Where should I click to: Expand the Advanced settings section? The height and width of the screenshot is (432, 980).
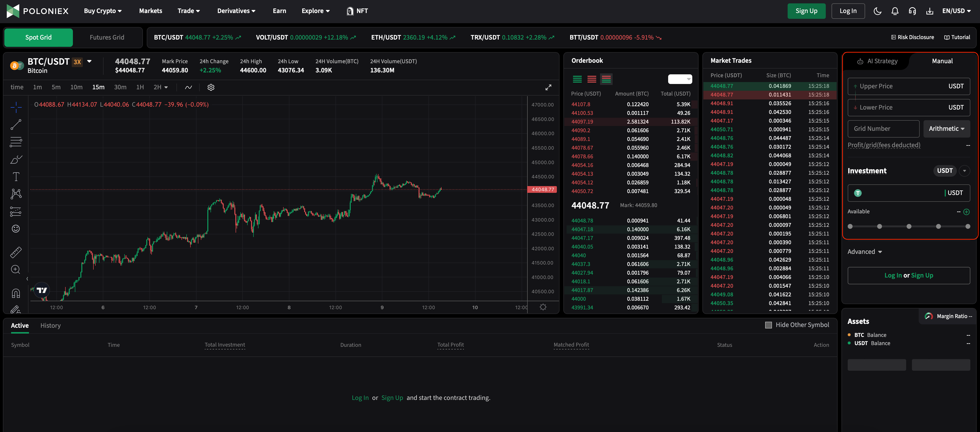coord(864,252)
